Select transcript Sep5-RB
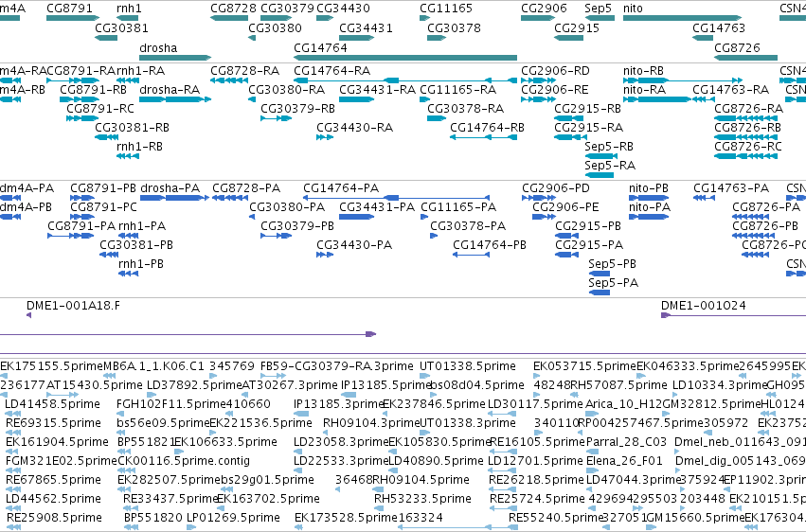806x532 pixels. 609,147
